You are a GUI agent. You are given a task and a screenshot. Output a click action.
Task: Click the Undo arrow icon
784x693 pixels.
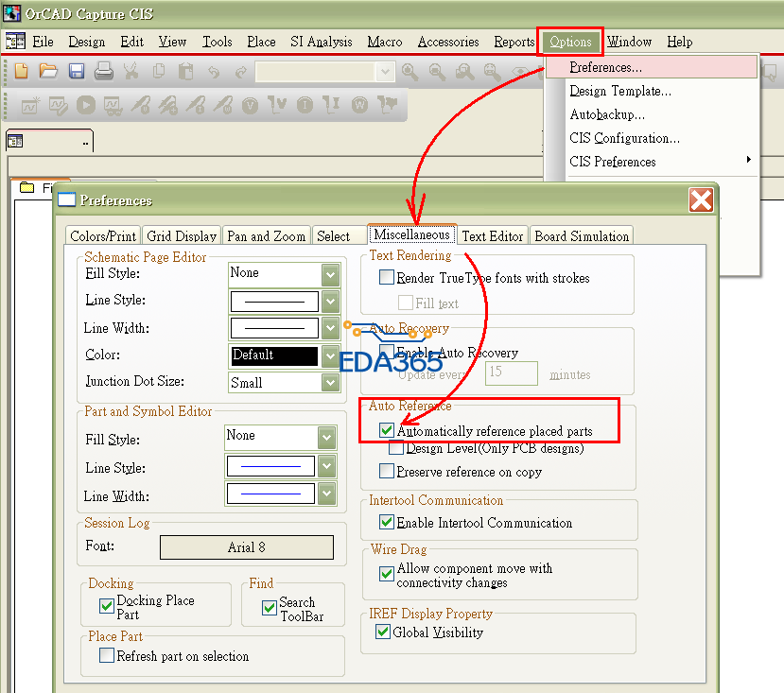click(214, 72)
